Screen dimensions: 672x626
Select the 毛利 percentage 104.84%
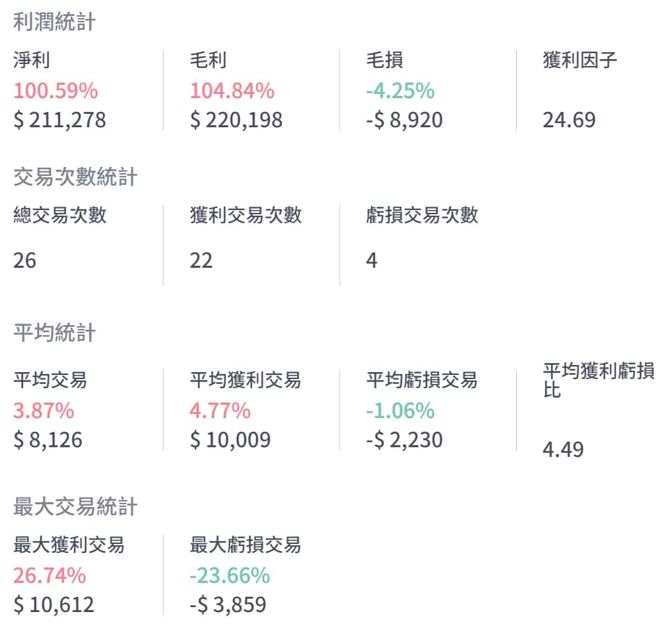pyautogui.click(x=232, y=90)
